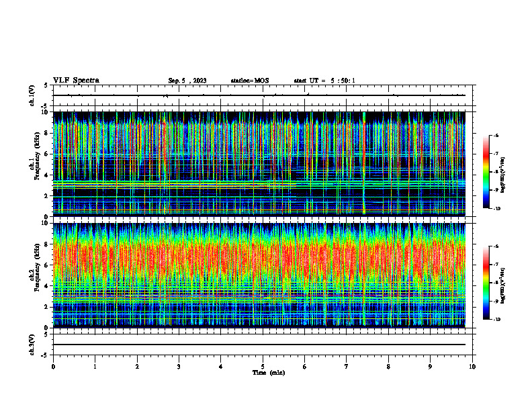
Task: Click the time axis tick label '9'
Action: click(430, 367)
